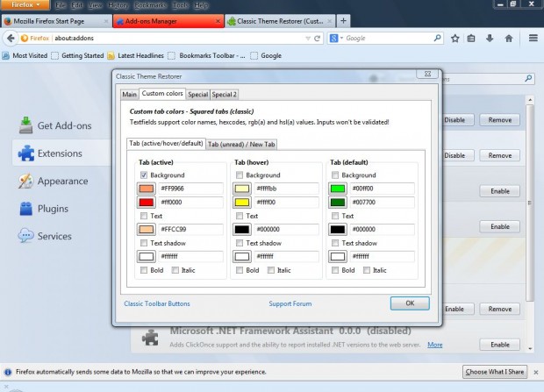The image size is (544, 392).
Task: Enable Tab (active) Text checkbox
Action: click(x=144, y=216)
